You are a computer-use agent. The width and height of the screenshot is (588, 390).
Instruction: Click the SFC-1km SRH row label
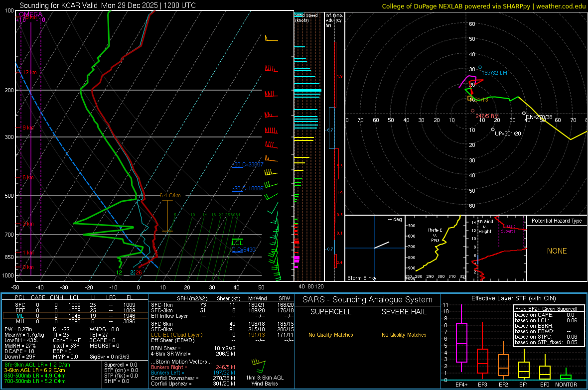[162, 305]
